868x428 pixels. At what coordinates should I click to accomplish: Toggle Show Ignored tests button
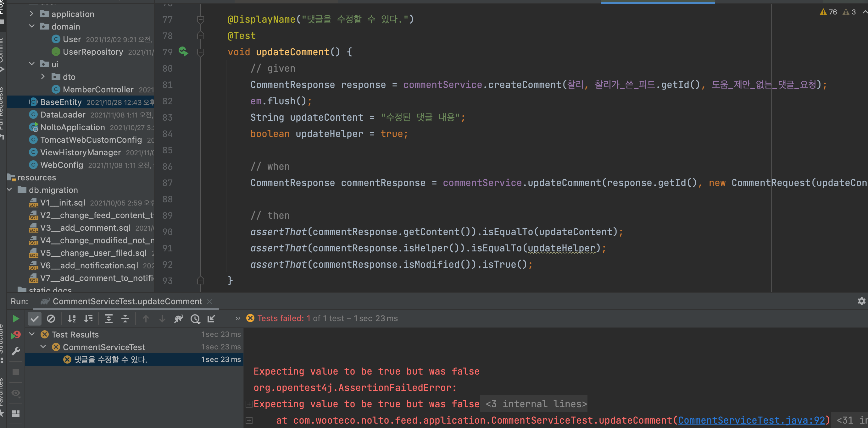(51, 319)
